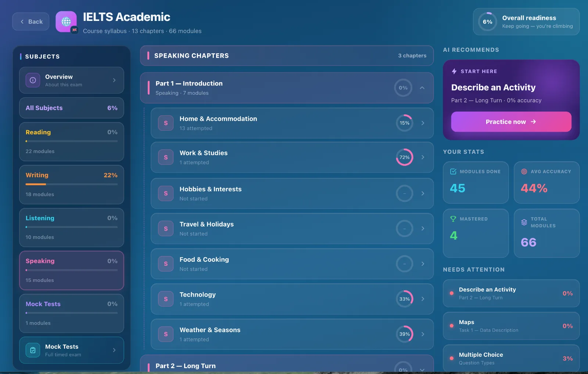Click the Listening progress bar

tap(72, 227)
